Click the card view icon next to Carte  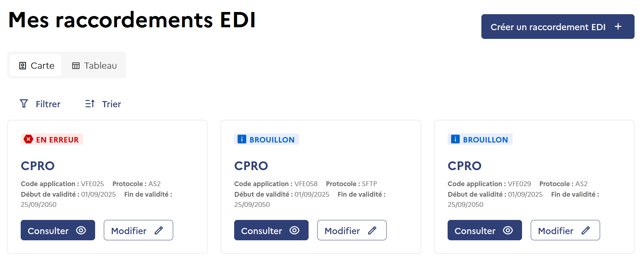[23, 65]
